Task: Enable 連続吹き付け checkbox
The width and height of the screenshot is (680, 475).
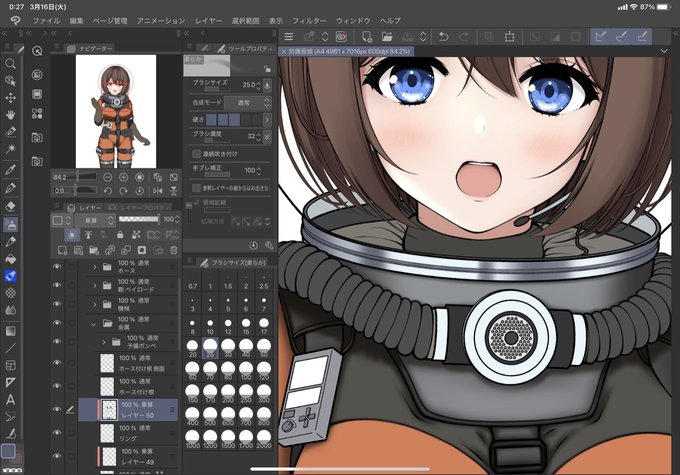Action: tap(196, 154)
